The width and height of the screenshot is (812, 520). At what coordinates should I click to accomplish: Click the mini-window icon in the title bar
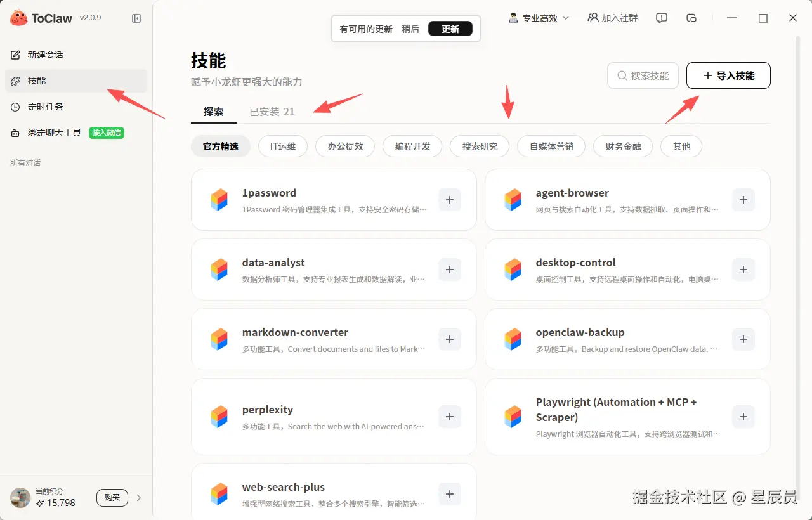[692, 18]
